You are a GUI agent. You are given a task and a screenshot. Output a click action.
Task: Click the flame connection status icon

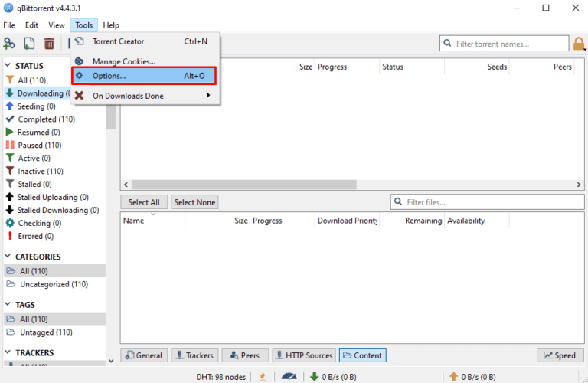263,376
